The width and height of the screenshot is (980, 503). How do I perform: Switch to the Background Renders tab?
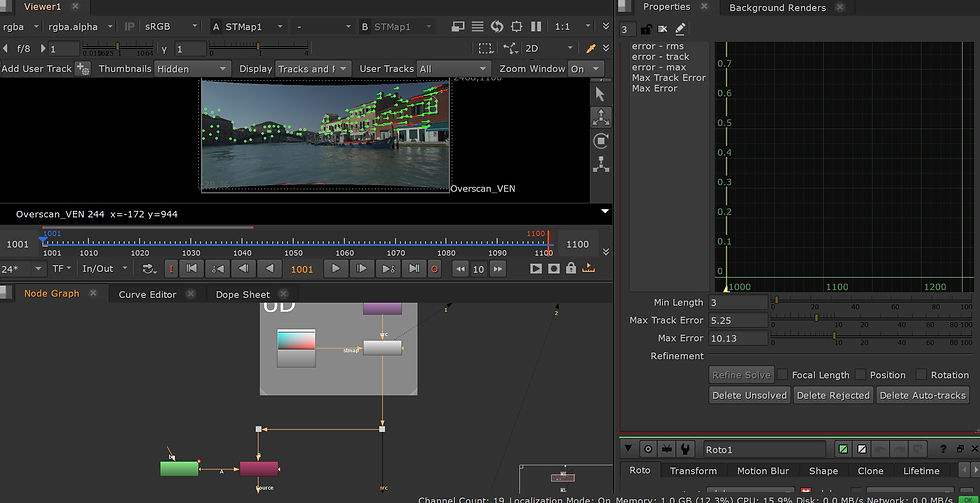tap(778, 7)
